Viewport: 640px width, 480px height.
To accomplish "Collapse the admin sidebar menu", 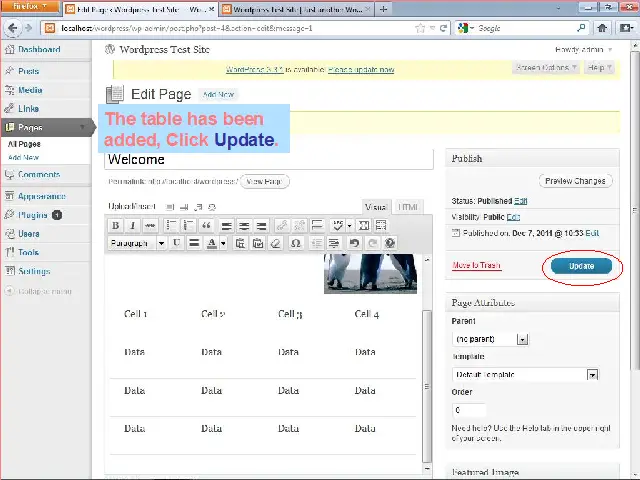I will (x=39, y=291).
